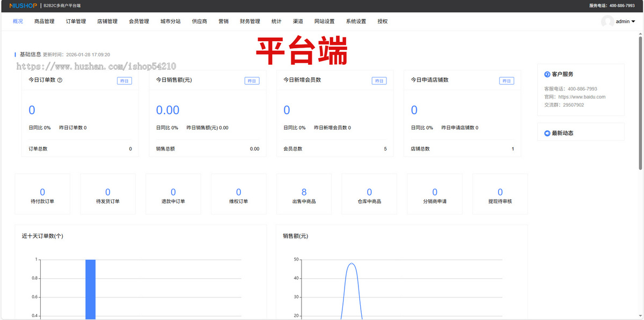Image resolution: width=644 pixels, height=320 pixels.
Task: Click 昨日 button in 今日新增会员数 card
Action: tap(379, 81)
